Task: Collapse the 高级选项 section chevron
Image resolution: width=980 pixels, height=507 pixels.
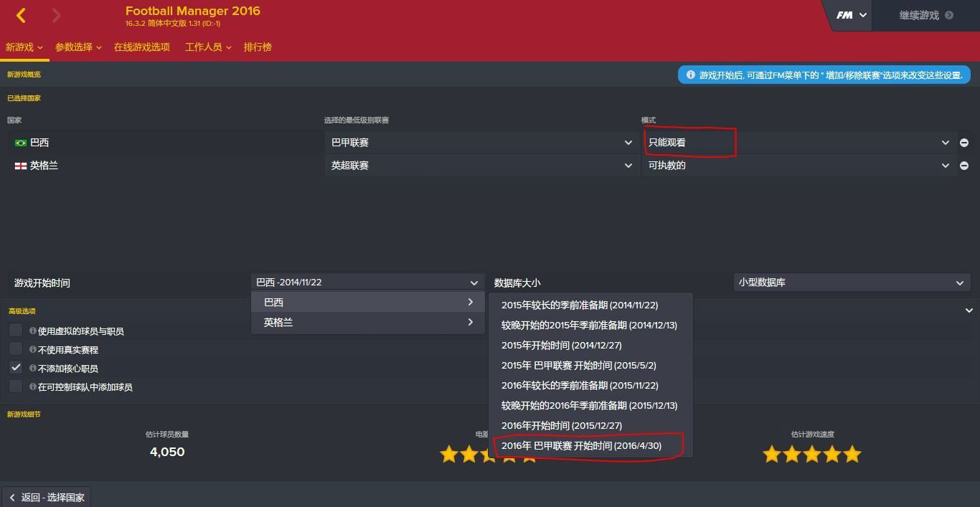Action: pos(969,311)
